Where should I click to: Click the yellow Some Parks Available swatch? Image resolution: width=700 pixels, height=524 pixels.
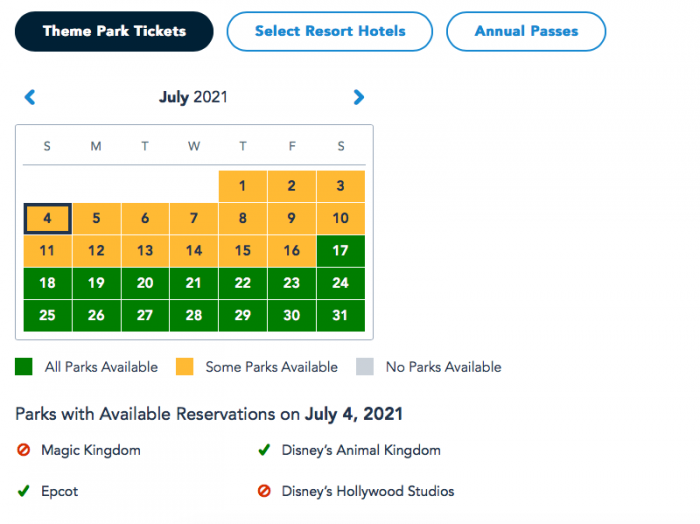(184, 367)
